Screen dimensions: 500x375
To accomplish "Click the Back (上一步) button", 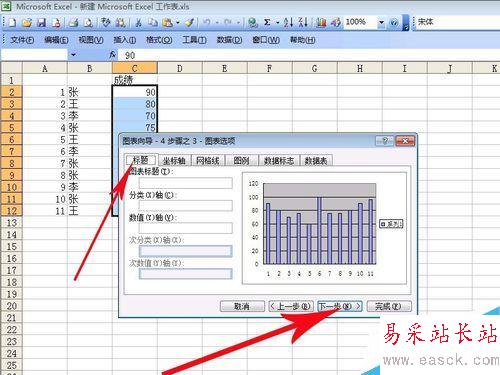I will click(x=291, y=306).
